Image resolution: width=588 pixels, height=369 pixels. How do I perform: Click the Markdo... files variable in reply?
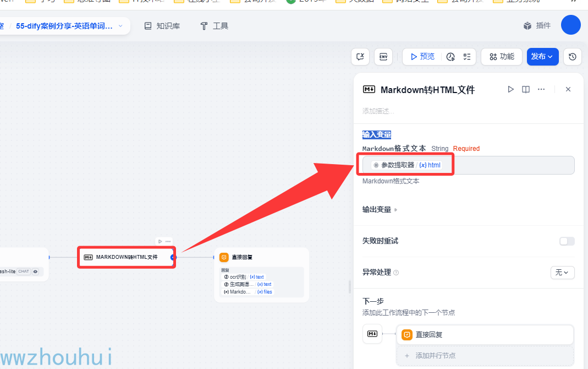[x=248, y=292]
